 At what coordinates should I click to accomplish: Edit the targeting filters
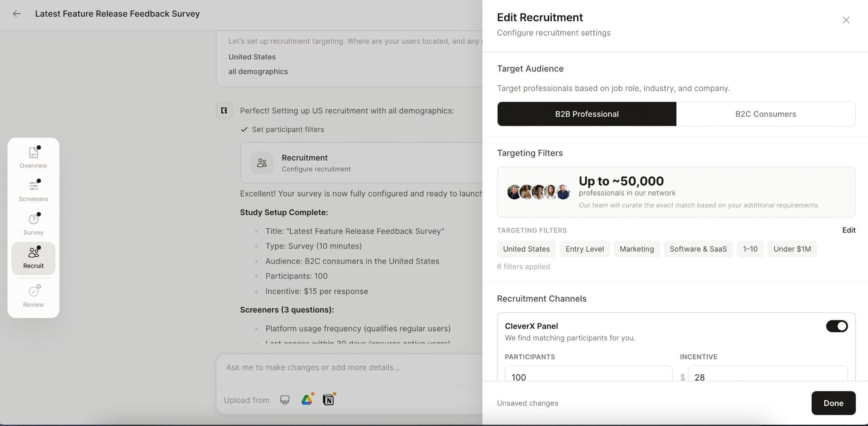(849, 230)
